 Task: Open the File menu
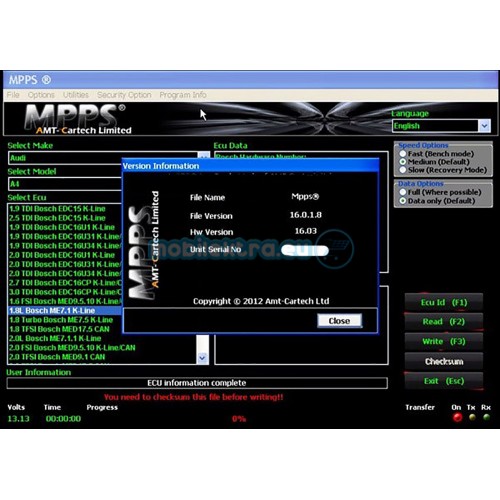13,95
